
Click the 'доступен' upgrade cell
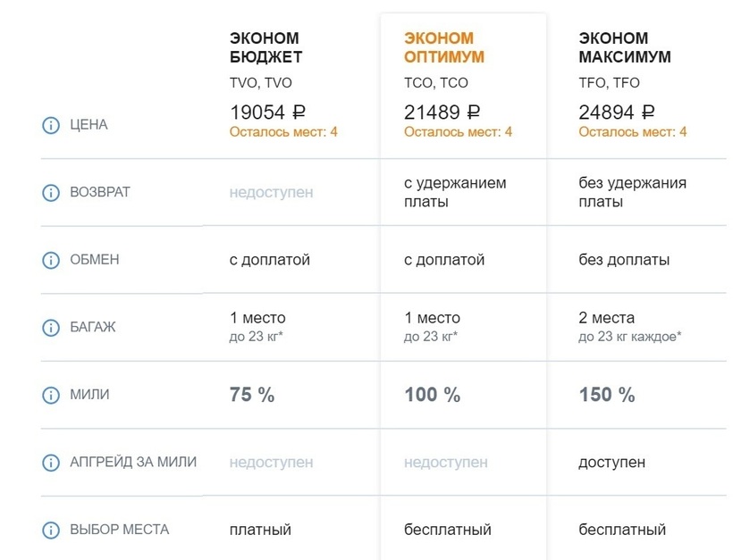[612, 463]
